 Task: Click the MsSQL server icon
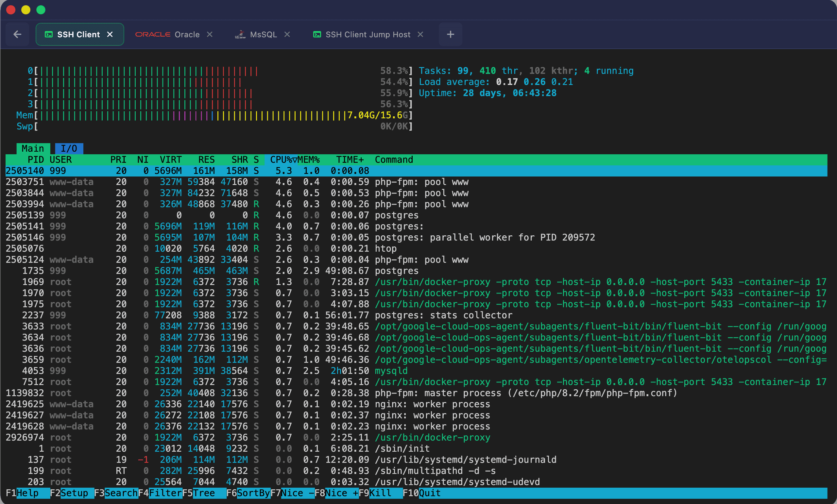coord(240,34)
